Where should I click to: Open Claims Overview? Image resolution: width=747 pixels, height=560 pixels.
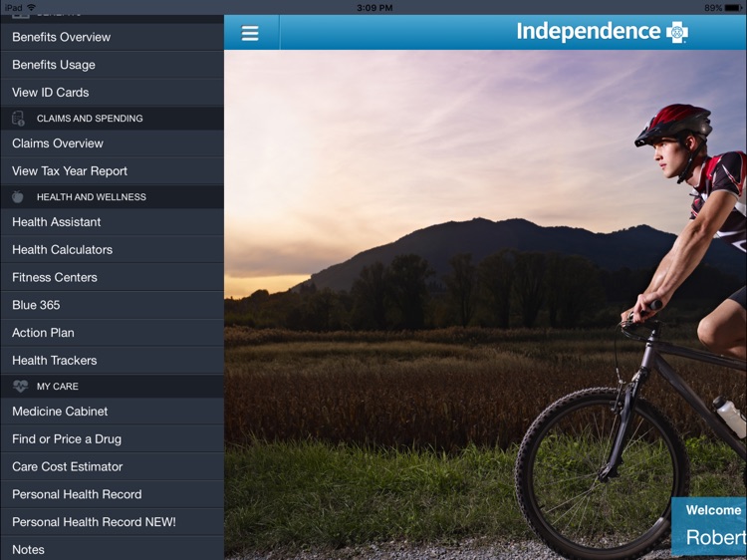(x=112, y=143)
